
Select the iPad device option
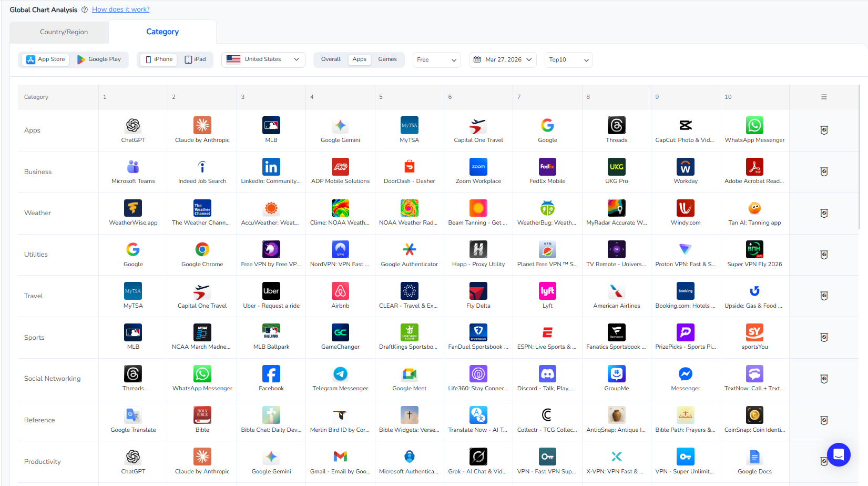(x=195, y=59)
